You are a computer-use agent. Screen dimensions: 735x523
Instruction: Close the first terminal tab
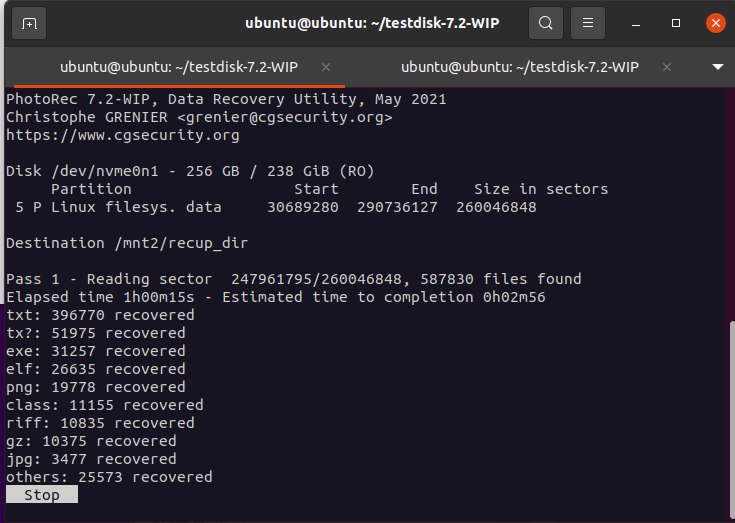point(326,67)
